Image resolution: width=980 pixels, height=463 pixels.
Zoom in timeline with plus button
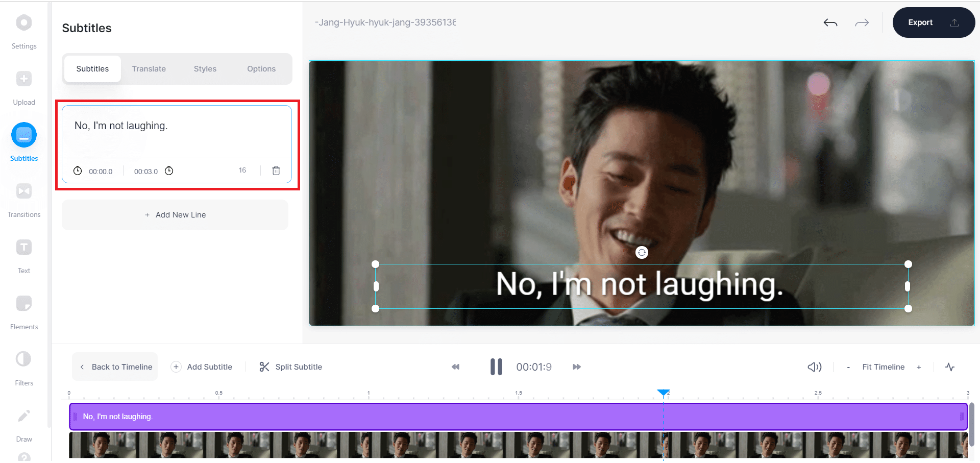tap(919, 367)
